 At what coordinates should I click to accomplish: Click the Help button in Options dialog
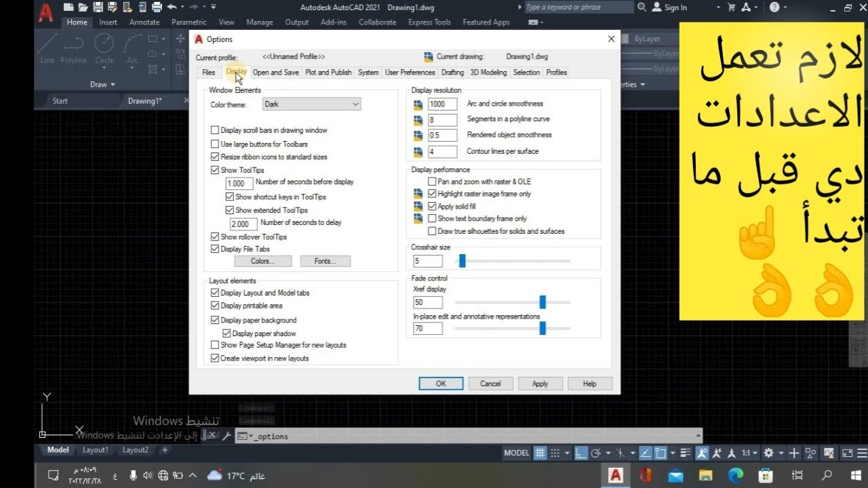point(589,384)
